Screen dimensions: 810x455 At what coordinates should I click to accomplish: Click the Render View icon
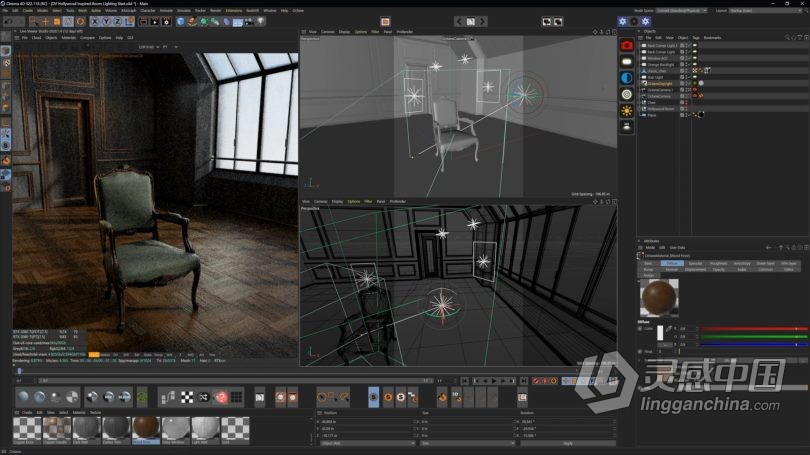[143, 22]
